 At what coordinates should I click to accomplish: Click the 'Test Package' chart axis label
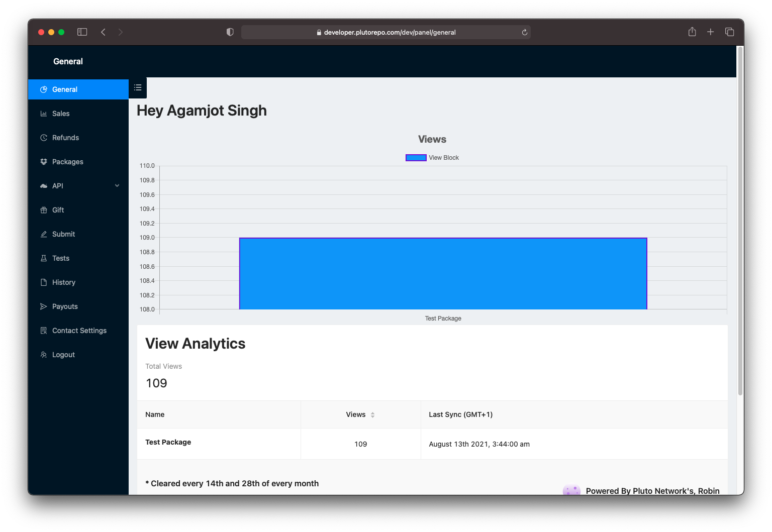coord(443,318)
